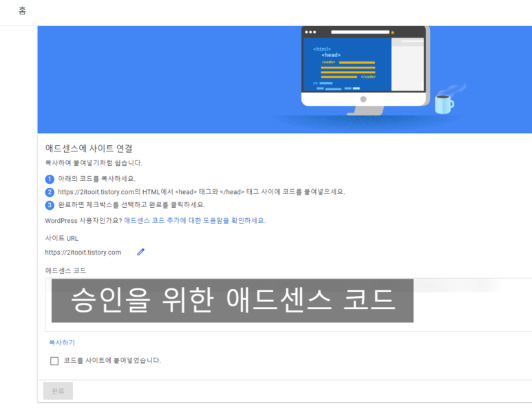The width and height of the screenshot is (532, 415).
Task: Open the '애드센스 코드 추가에 대한 도움말을 확인하세요' link
Action: tap(195, 220)
